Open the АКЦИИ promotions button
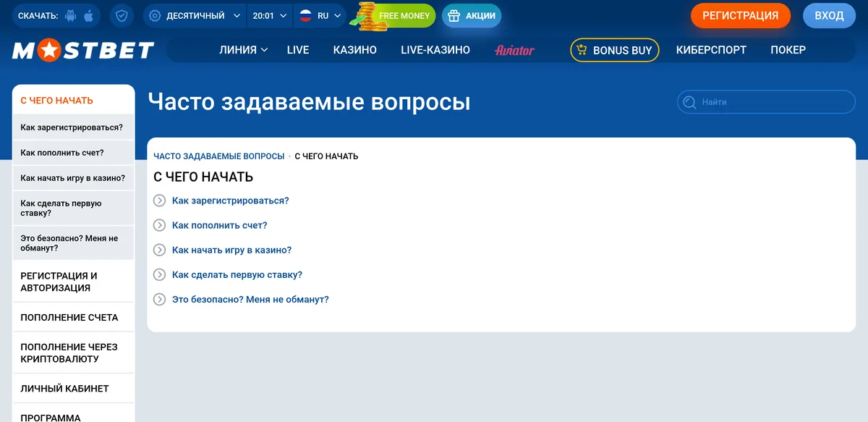Image resolution: width=868 pixels, height=422 pixels. click(x=472, y=16)
